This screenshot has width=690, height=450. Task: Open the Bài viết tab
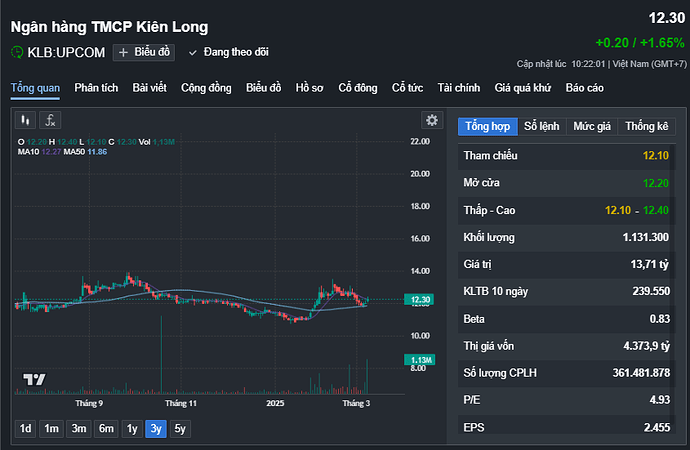[150, 88]
